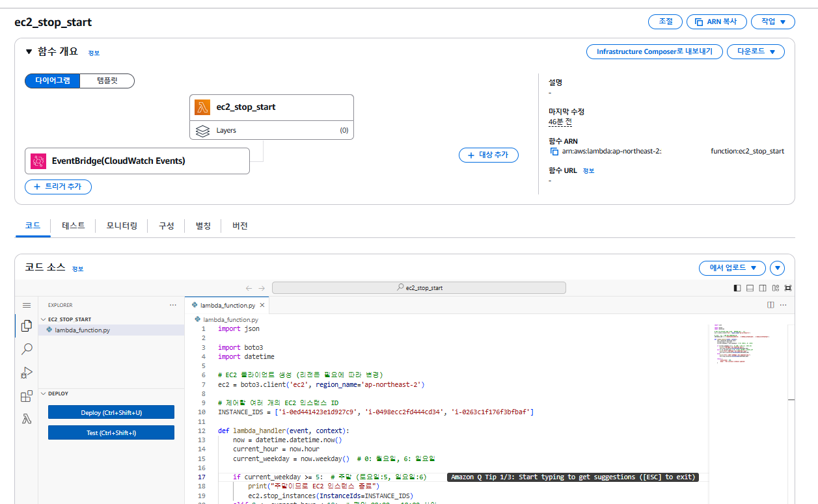Click the ARN 복사 button

pos(716,21)
